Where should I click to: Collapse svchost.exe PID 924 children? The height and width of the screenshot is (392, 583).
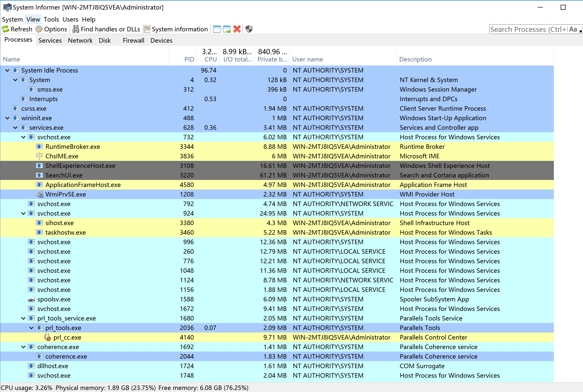23,214
